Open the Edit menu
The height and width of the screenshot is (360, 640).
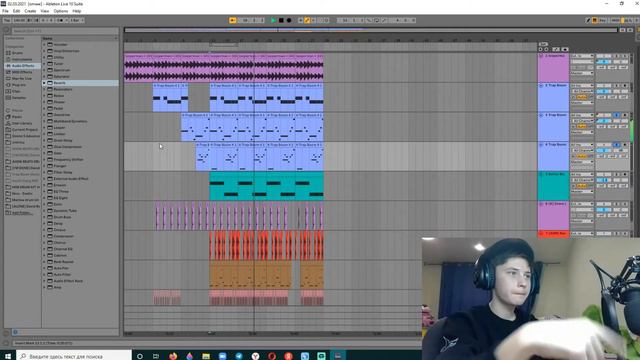tap(16, 11)
